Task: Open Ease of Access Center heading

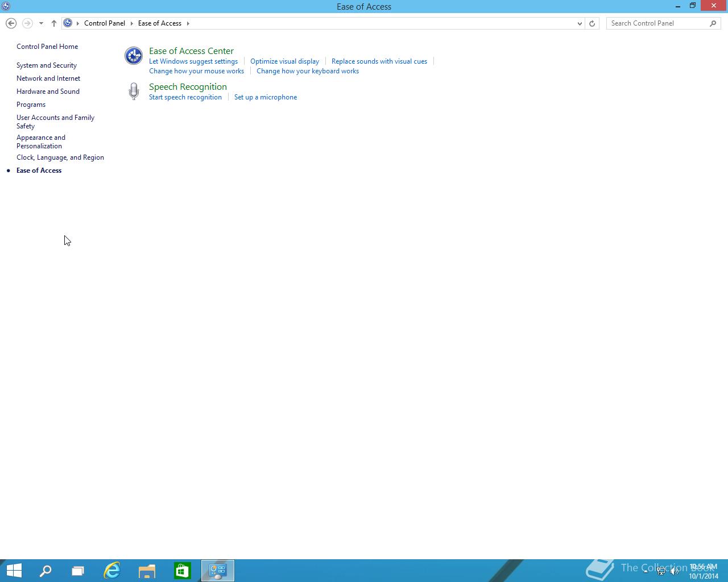Action: tap(191, 51)
